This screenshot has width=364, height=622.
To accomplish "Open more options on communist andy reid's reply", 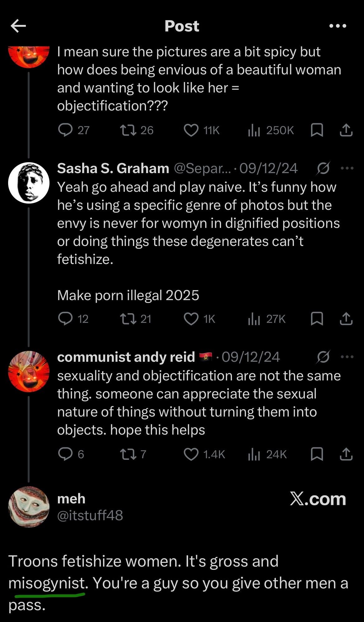I will 347,357.
